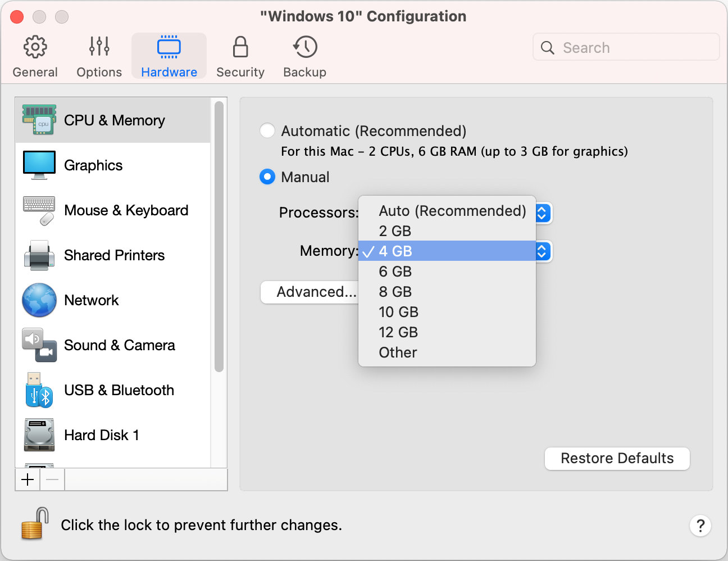Click the padlock to lock changes
Screen dimensions: 728x561
click(34, 524)
